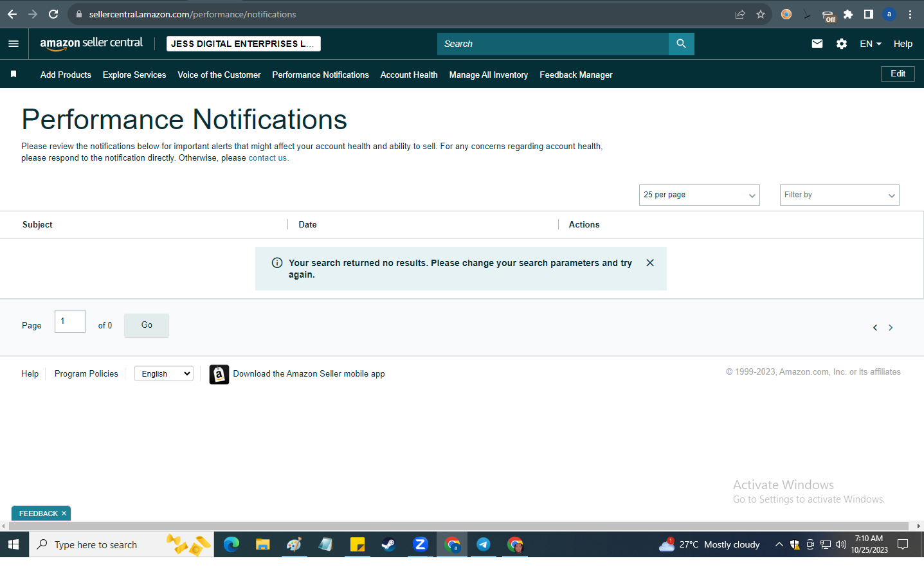The image size is (924, 581).
Task: Open Zoom from the taskbar
Action: 421,544
